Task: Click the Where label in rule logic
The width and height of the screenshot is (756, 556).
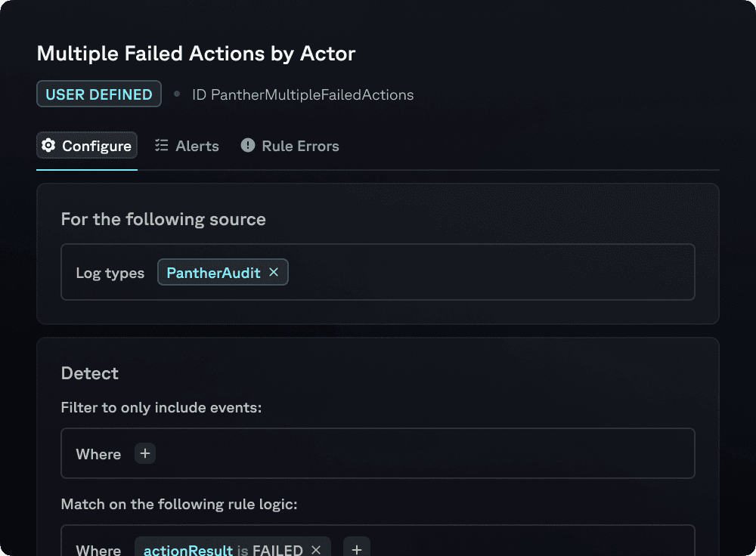Action: point(98,550)
